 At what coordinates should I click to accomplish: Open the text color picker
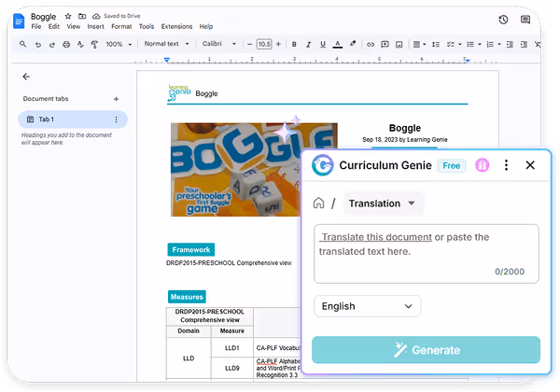coord(337,44)
